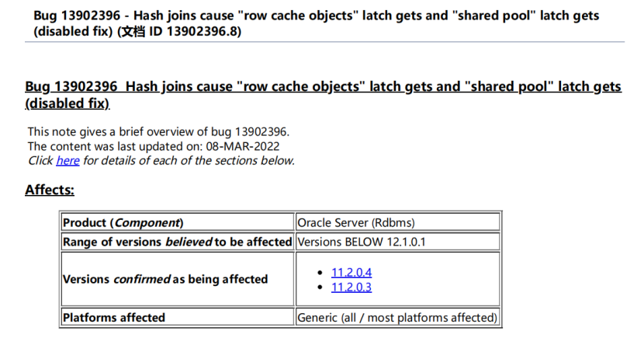Click the horizontal rule under the title
The height and width of the screenshot is (338, 644).
(326, 42)
